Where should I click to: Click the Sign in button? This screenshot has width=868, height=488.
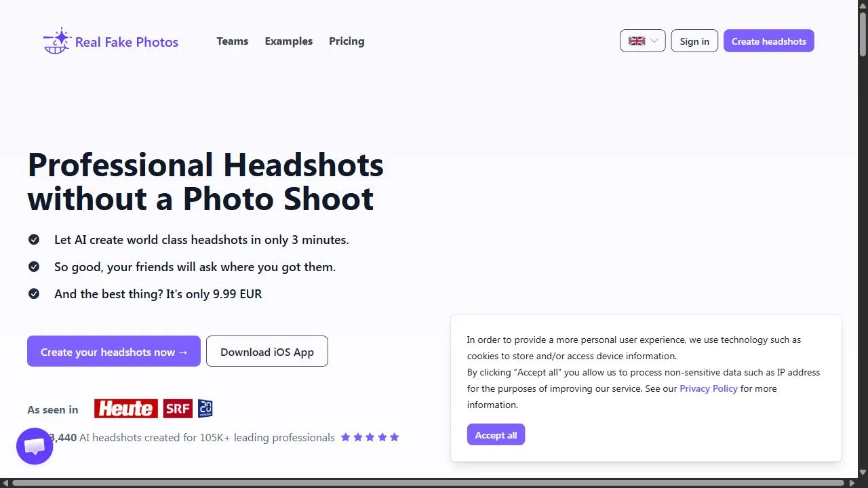coord(694,41)
